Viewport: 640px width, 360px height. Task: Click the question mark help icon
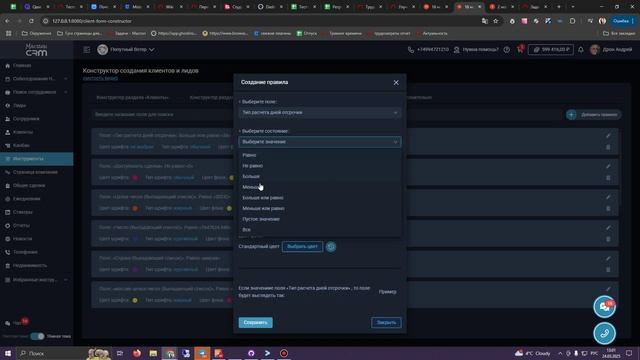pyautogui.click(x=507, y=50)
